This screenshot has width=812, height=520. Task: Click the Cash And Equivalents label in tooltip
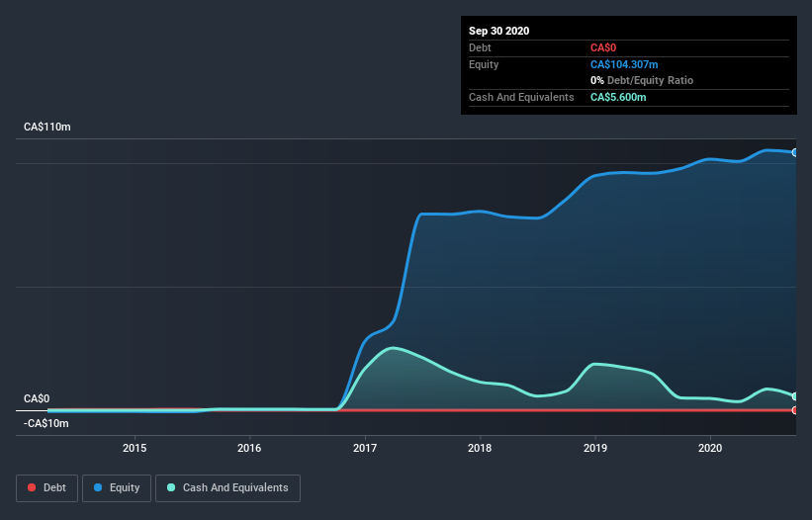[521, 97]
